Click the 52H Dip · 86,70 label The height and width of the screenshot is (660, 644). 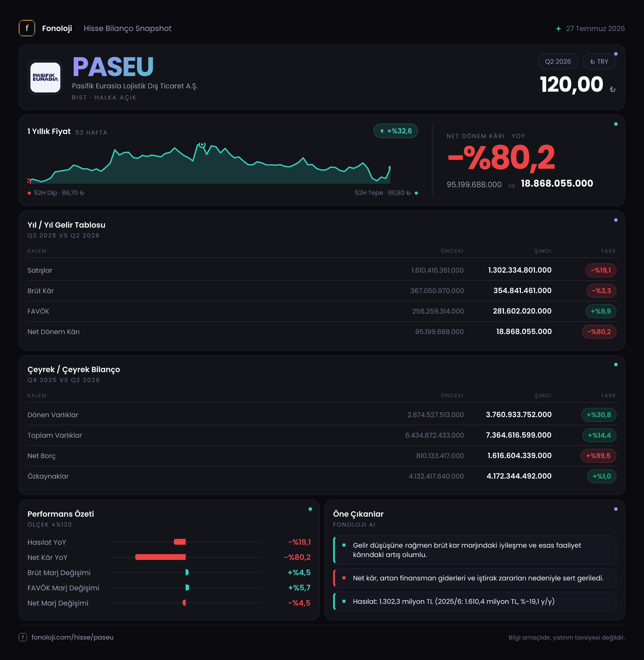(x=59, y=193)
